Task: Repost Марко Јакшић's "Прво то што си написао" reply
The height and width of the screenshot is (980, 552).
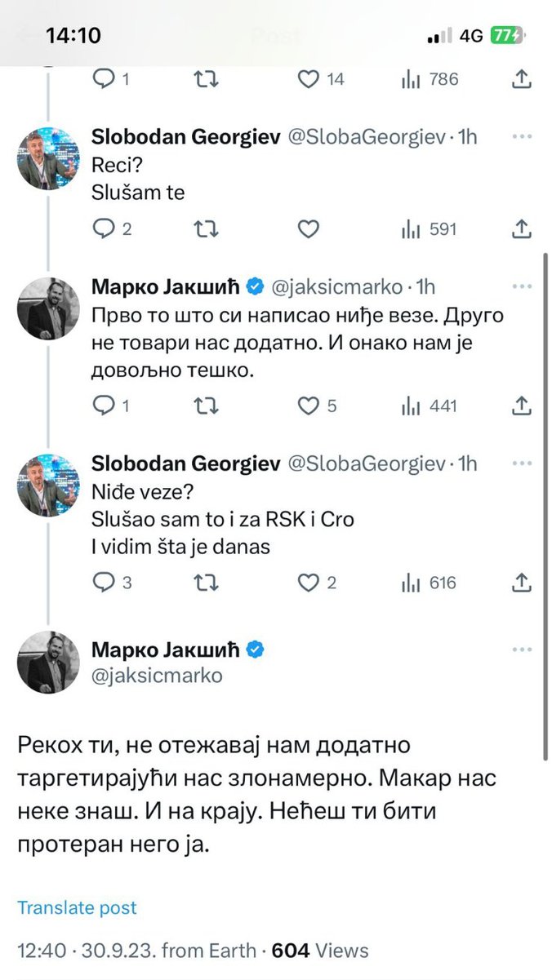Action: pos(207,405)
